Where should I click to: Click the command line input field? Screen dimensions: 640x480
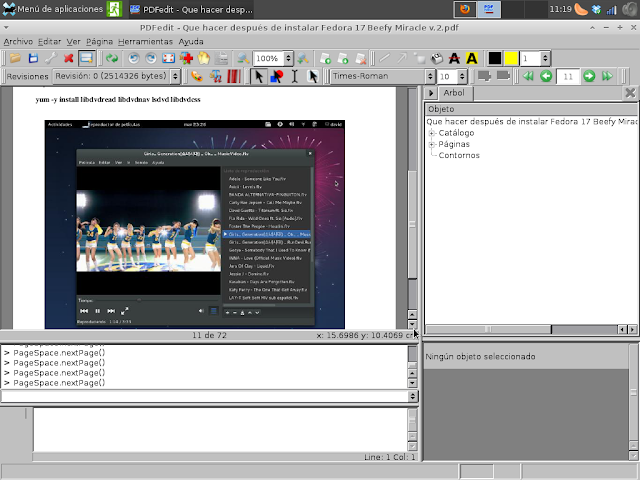[x=204, y=396]
